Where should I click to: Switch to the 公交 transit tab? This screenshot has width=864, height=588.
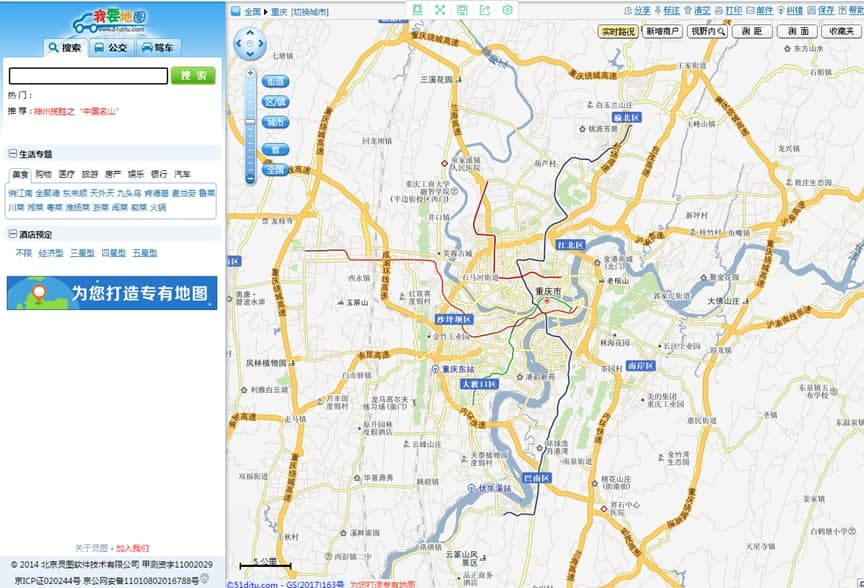coord(111,47)
